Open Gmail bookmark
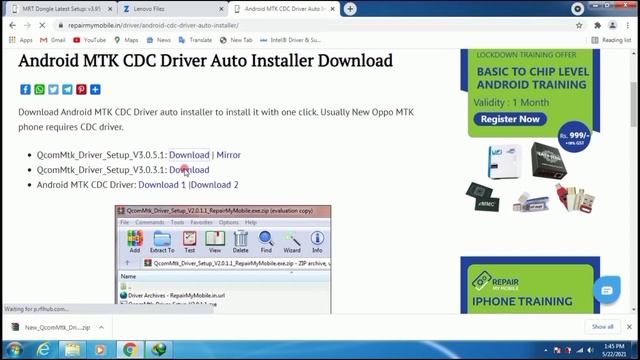The width and height of the screenshot is (640, 360). [53, 40]
